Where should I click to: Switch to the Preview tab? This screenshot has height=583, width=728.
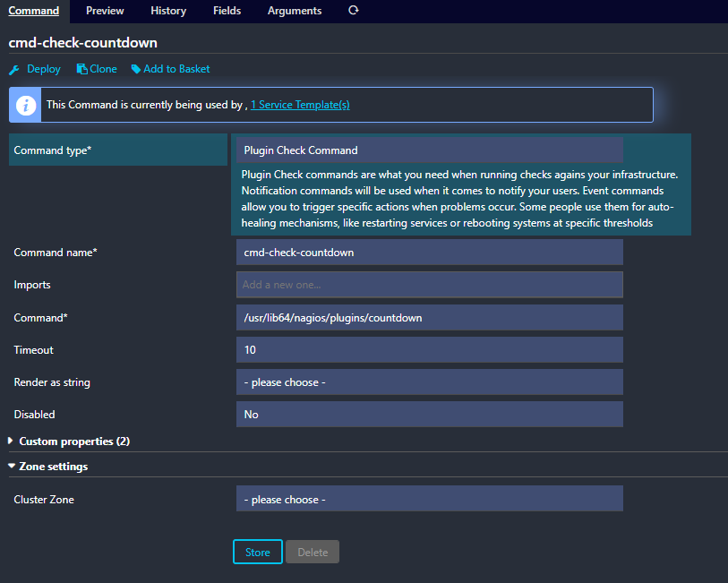point(105,11)
